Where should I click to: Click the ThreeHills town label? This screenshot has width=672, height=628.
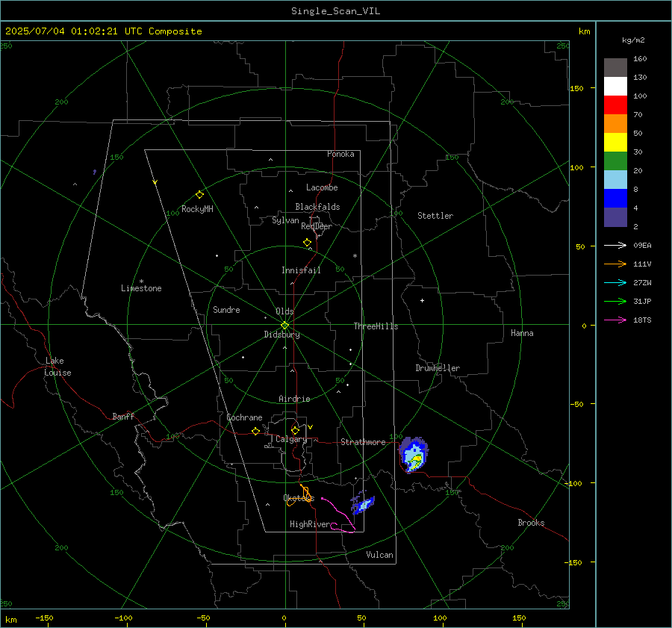[x=376, y=326]
